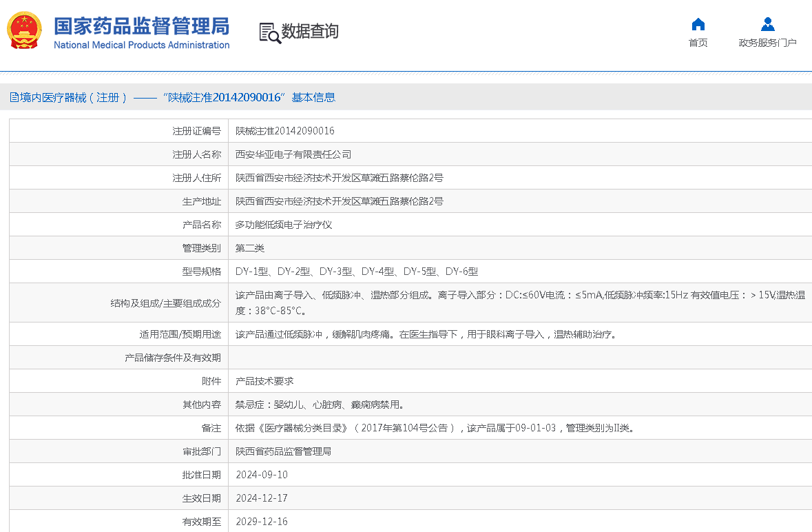Click the 数据查询 heading text
This screenshot has width=812, height=532.
pos(310,32)
